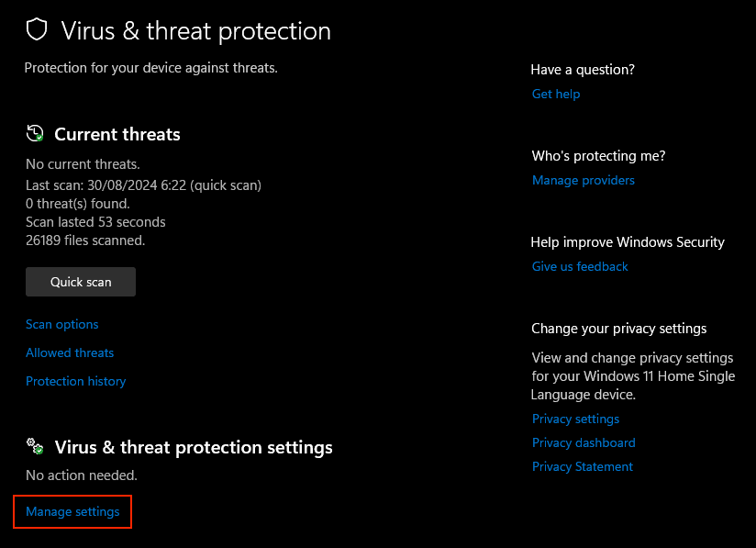Click the Current threats scan history icon
The height and width of the screenshot is (548, 756).
34,133
